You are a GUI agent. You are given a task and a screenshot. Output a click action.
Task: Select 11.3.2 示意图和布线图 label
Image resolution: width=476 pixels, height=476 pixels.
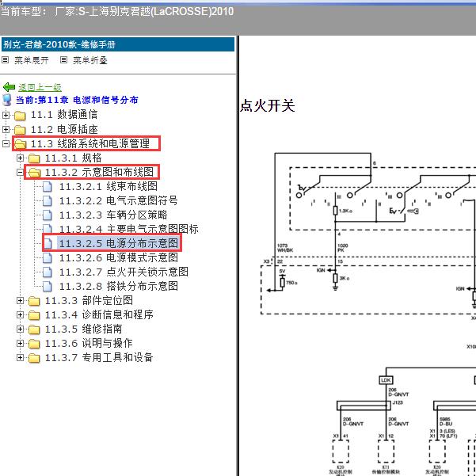pyautogui.click(x=99, y=172)
